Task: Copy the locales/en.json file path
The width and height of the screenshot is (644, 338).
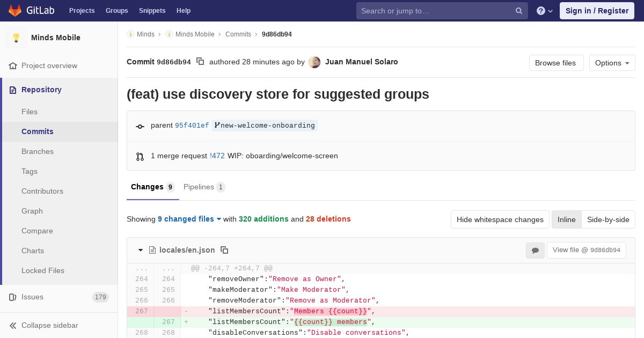Action: click(x=224, y=250)
